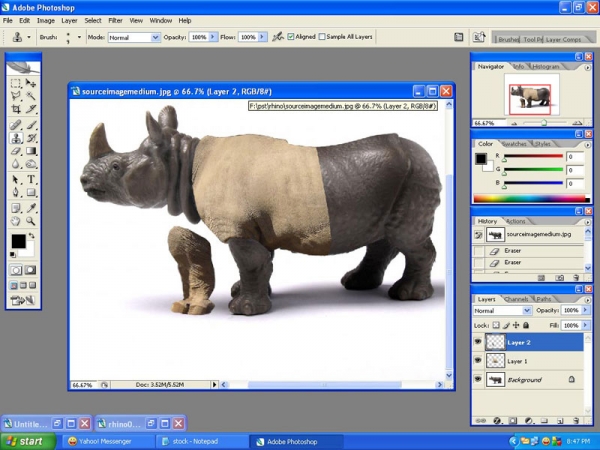This screenshot has width=600, height=450.
Task: Select the Blur tool
Action: [16, 164]
